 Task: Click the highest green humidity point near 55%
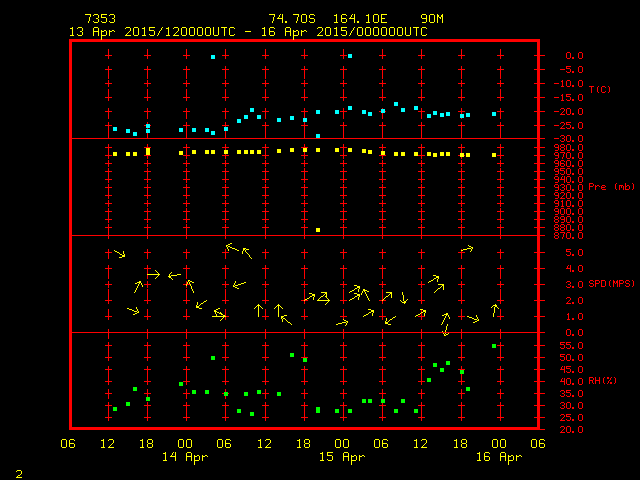pos(494,346)
